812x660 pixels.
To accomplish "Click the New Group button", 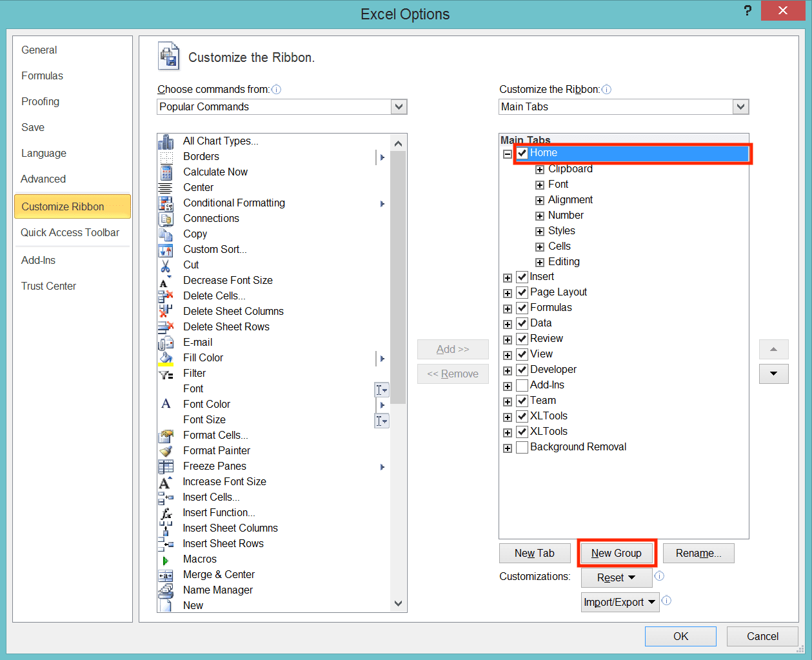I will [617, 553].
